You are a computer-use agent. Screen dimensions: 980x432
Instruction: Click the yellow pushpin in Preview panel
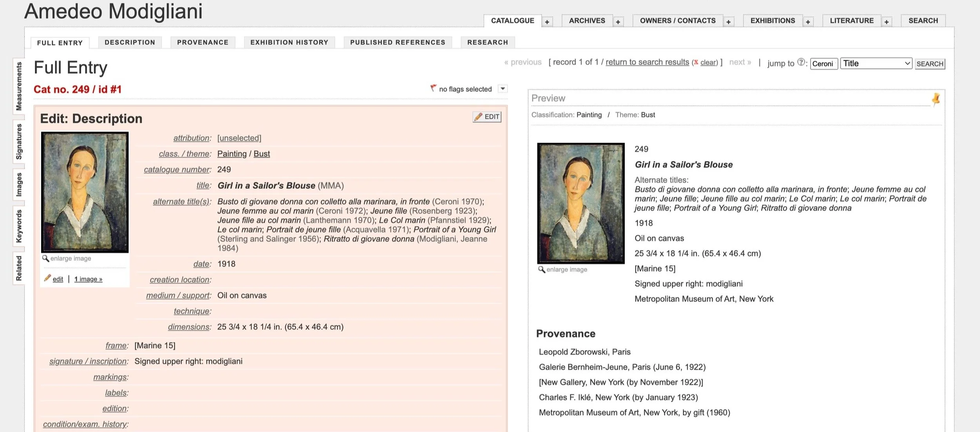[x=936, y=99]
